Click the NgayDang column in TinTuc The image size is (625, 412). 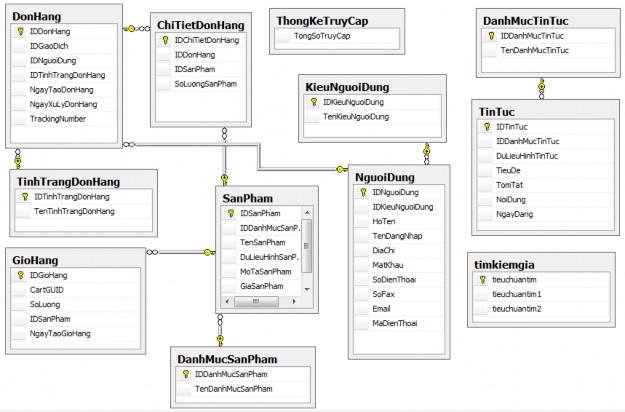[x=513, y=215]
